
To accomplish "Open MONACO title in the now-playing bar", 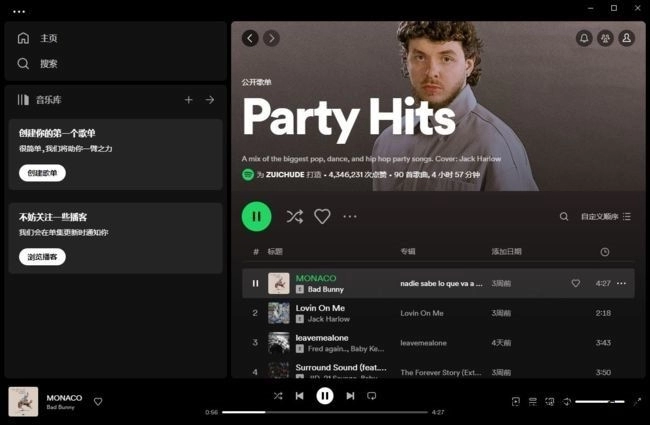I will pyautogui.click(x=64, y=398).
